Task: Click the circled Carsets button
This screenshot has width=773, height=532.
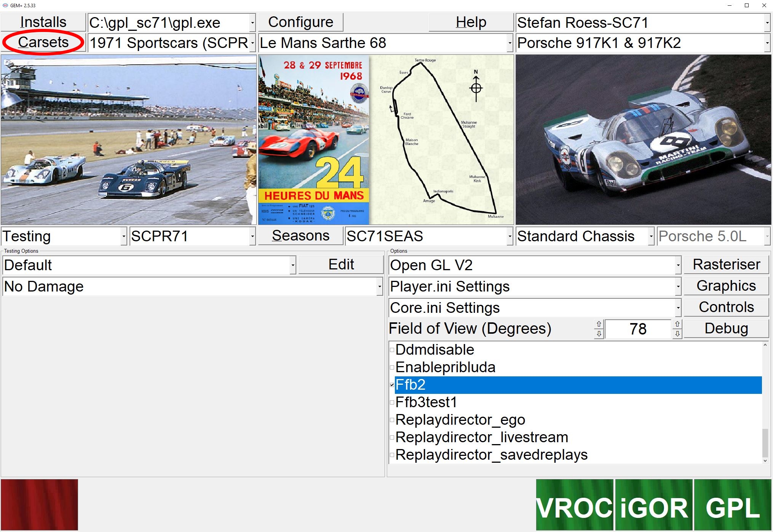Action: (x=43, y=42)
